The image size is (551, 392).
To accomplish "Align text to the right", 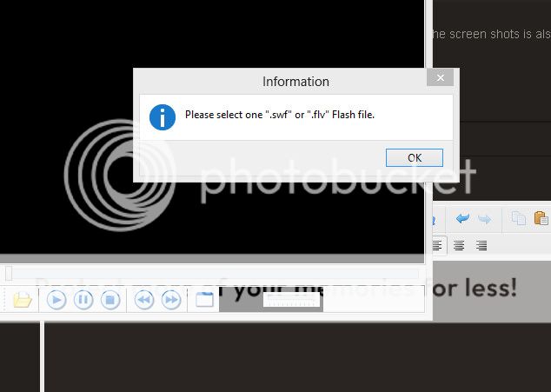I will click(481, 246).
